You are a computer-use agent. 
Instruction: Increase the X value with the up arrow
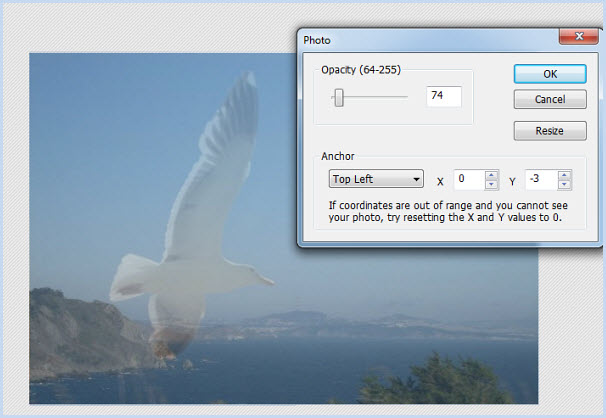pyautogui.click(x=491, y=175)
